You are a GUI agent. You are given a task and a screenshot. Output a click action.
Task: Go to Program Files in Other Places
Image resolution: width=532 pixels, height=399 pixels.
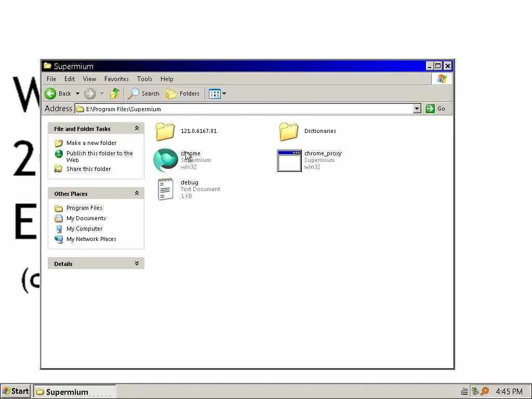coord(84,208)
